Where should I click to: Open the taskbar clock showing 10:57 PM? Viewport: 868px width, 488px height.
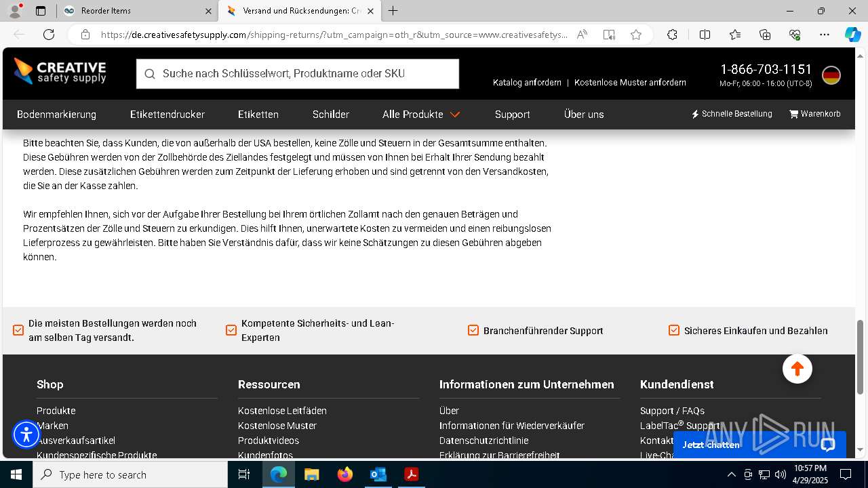coord(810,474)
